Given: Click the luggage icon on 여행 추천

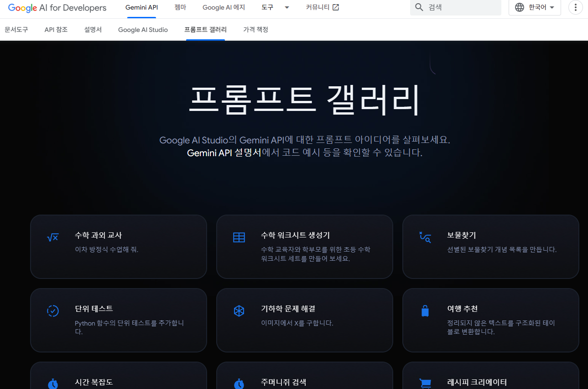Looking at the screenshot, I should 425,311.
